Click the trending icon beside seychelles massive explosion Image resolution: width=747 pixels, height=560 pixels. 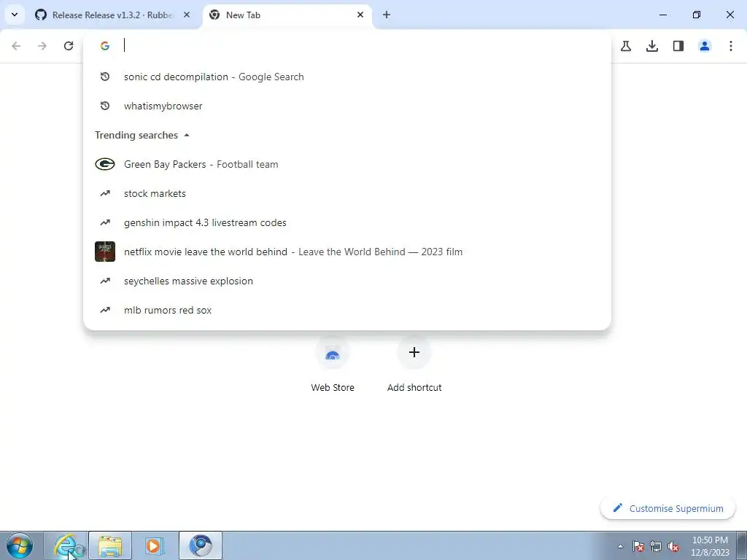(x=105, y=281)
